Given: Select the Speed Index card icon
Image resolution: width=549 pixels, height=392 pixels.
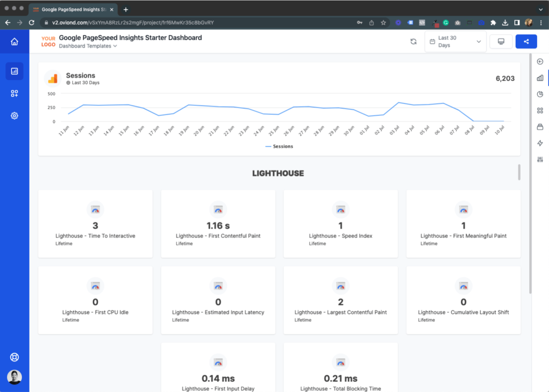Looking at the screenshot, I should (340, 209).
